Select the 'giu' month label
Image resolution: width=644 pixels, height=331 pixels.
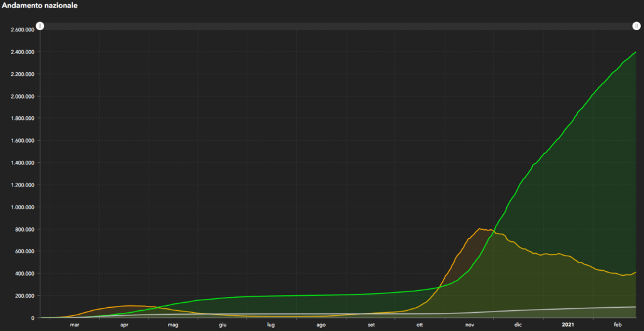point(222,325)
